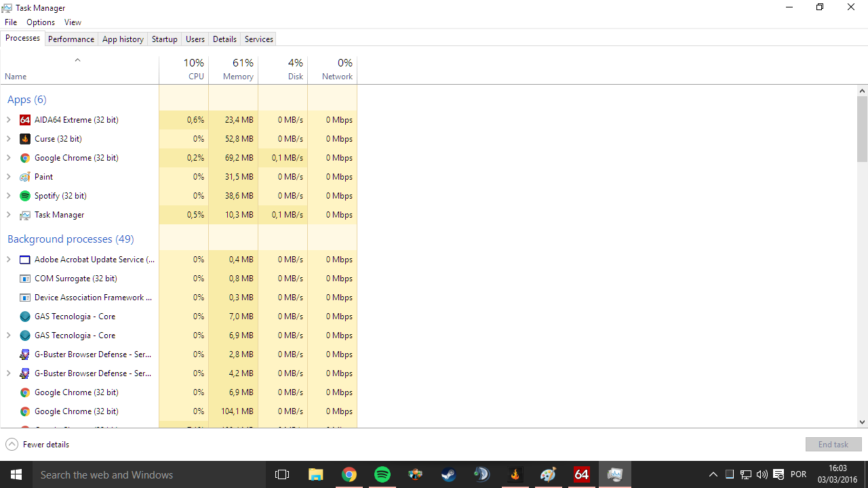Screen dimensions: 868x488
Task: Select the Apps (6) group heading
Action: pyautogui.click(x=27, y=100)
